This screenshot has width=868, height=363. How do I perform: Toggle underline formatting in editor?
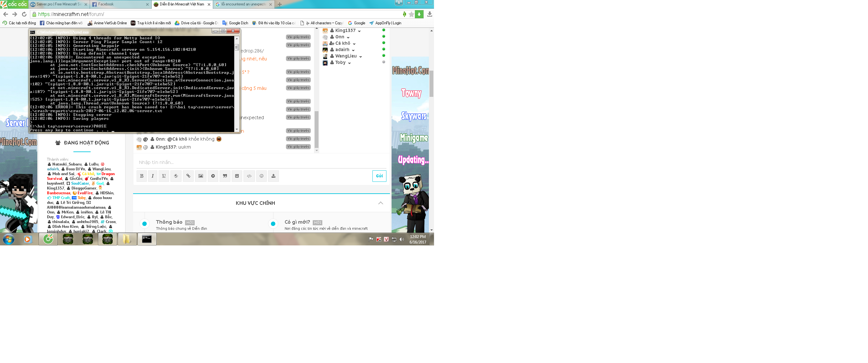tap(164, 176)
